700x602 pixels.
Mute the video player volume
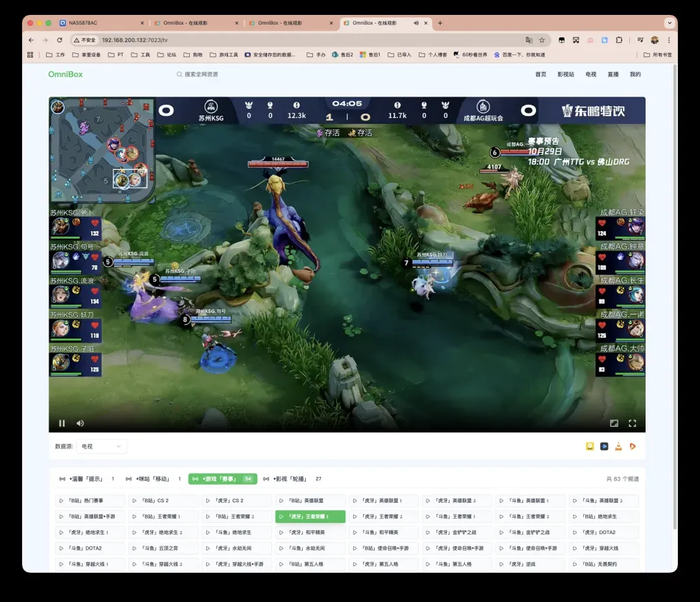[80, 423]
